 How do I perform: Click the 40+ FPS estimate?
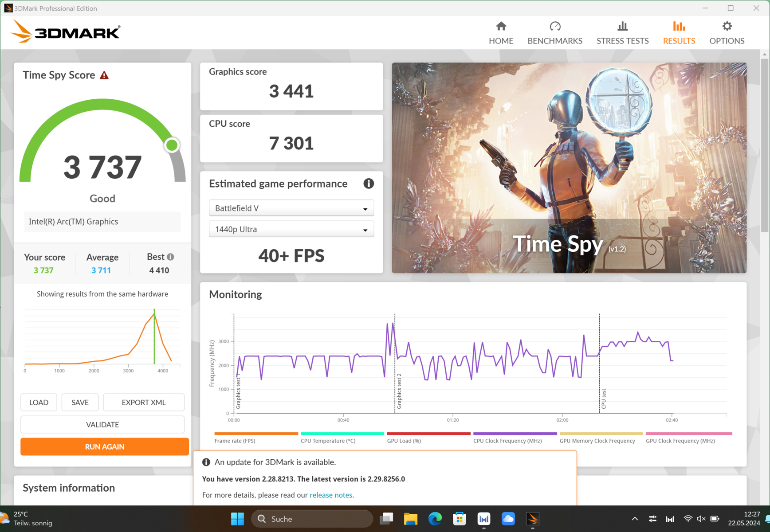[x=291, y=256]
